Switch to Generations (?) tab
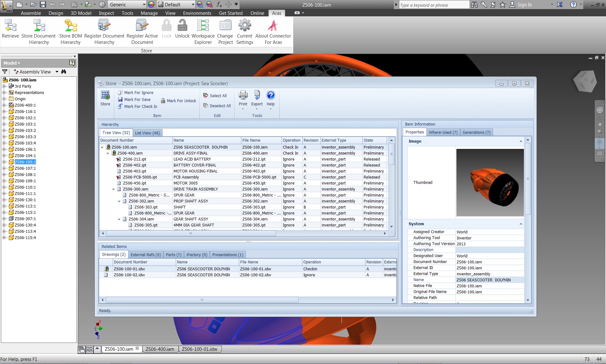 click(x=476, y=132)
